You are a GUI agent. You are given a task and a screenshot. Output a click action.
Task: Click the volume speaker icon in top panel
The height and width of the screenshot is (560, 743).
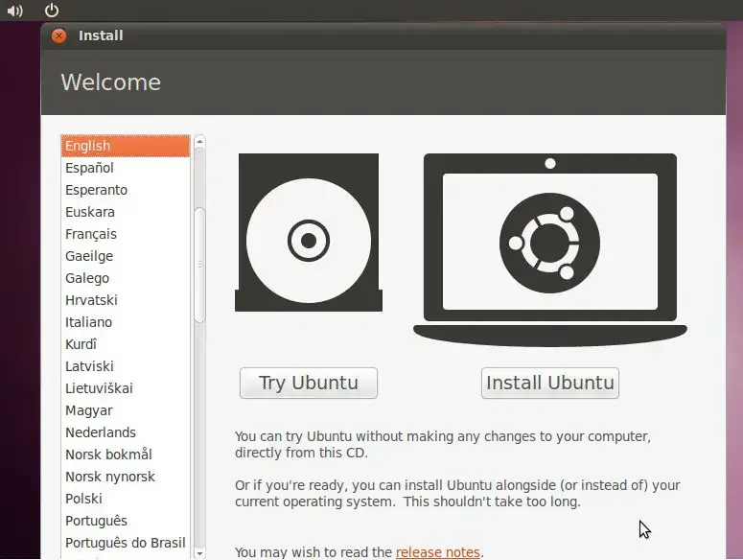pyautogui.click(x=14, y=11)
